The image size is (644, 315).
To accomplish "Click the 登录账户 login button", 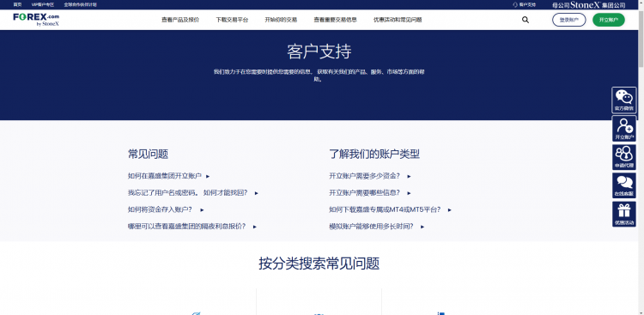I will [x=568, y=20].
